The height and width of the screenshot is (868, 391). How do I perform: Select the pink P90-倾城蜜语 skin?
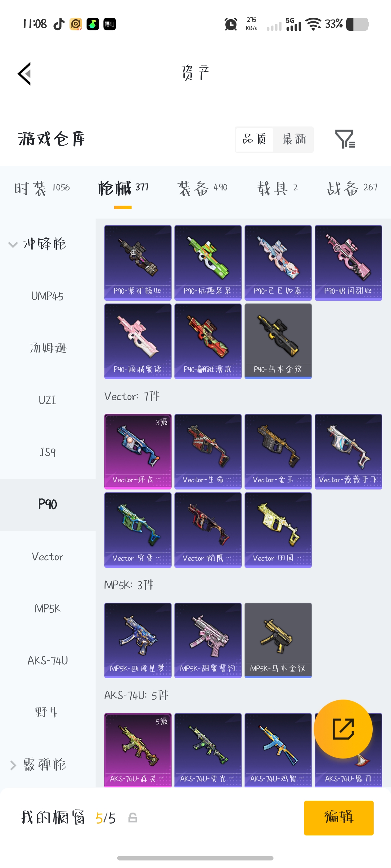[138, 341]
